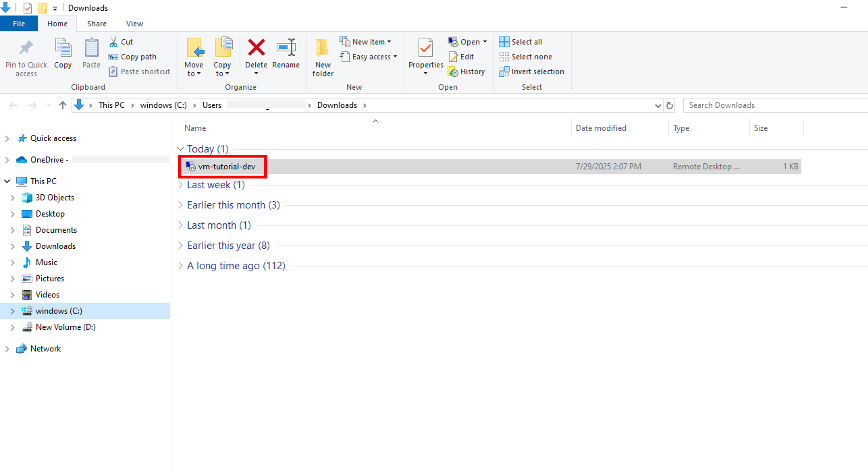Switch to the View ribbon tab
This screenshot has width=868, height=472.
(135, 24)
